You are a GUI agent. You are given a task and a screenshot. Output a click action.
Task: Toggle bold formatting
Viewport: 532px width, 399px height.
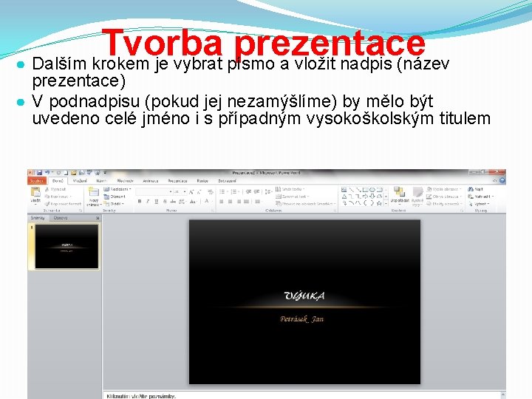point(140,202)
